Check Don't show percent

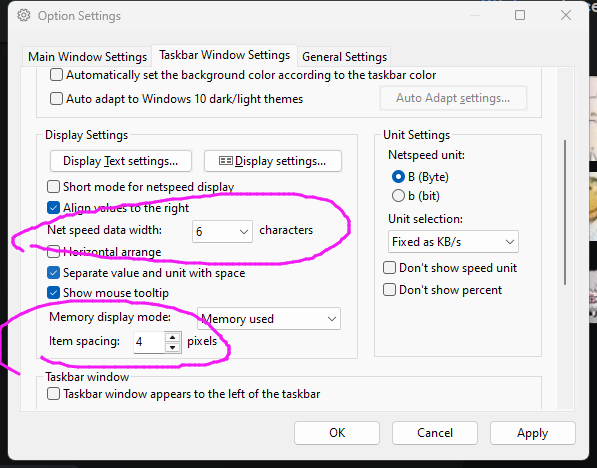(x=389, y=290)
